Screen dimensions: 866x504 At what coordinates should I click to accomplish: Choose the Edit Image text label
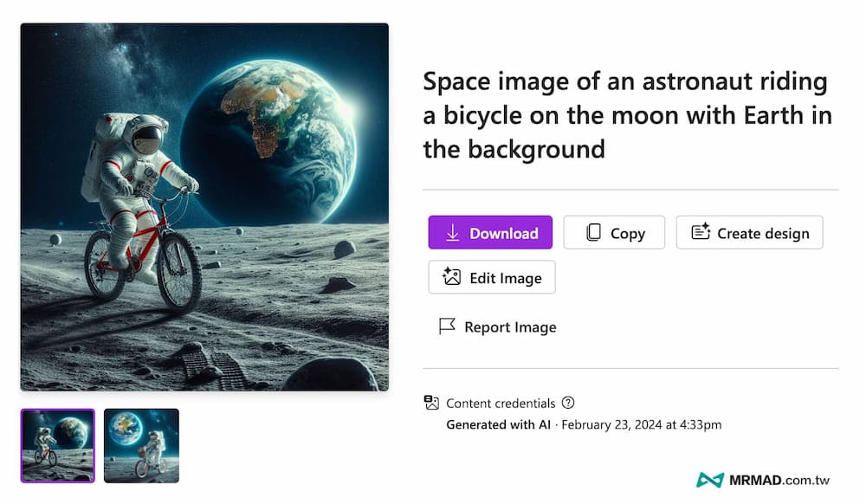coord(506,278)
